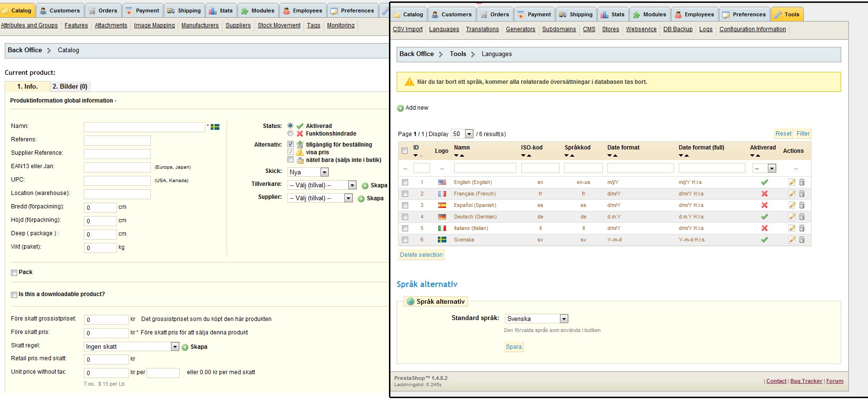Click the Swedish flag beside the Namn field
This screenshot has width=868, height=401.
215,127
